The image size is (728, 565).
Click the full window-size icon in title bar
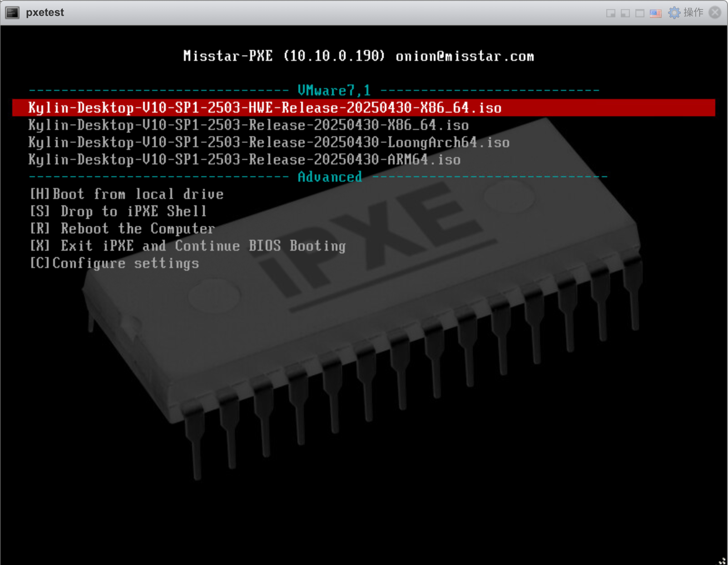(x=640, y=13)
